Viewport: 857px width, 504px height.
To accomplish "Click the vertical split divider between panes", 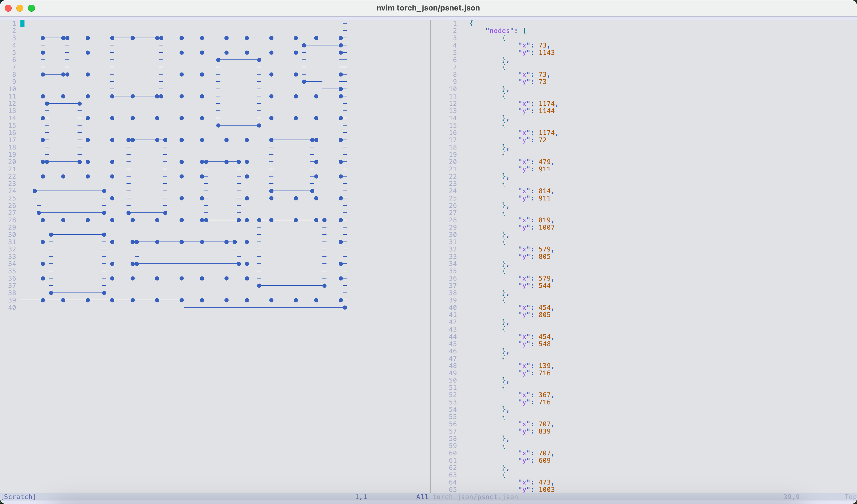I will pyautogui.click(x=431, y=255).
